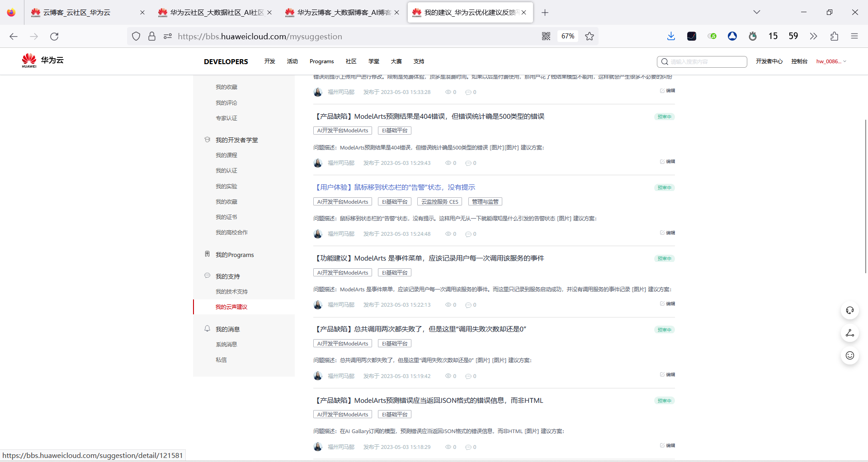Open the 社区 navigation menu
The height and width of the screenshot is (462, 868).
click(351, 61)
